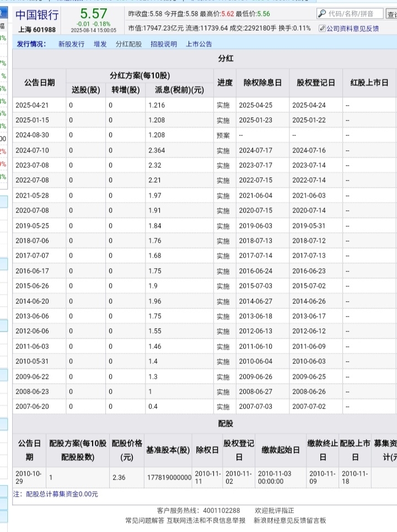Image resolution: width=397 pixels, height=532 pixels.
Task: Click the 股权登记日 column header
Action: tap(316, 83)
